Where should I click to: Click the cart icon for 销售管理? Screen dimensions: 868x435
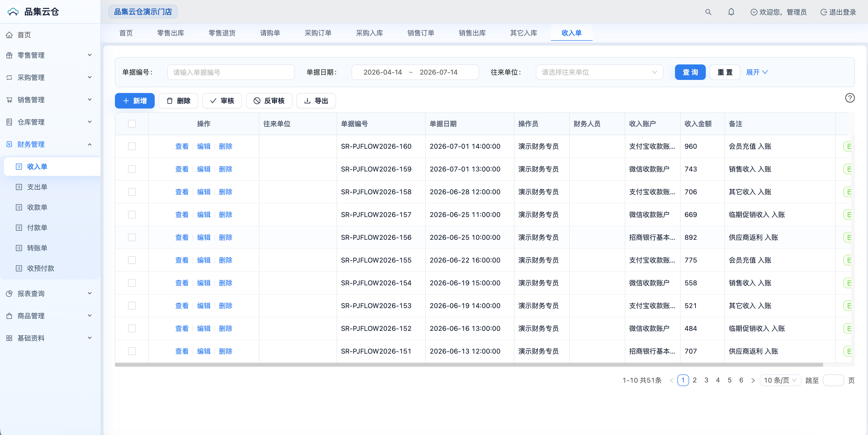[9, 100]
